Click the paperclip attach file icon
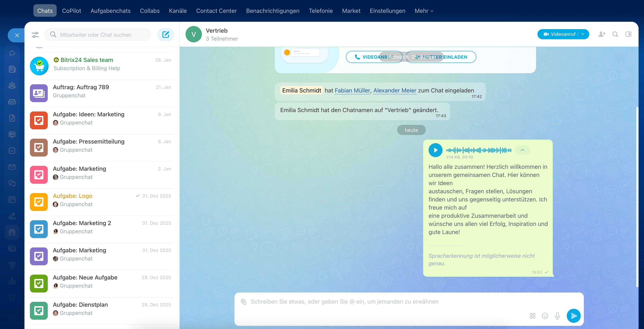This screenshot has height=329, width=644. [244, 302]
